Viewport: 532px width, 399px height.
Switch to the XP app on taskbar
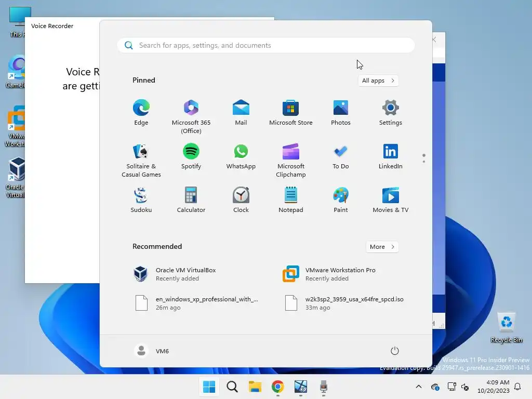tap(301, 387)
